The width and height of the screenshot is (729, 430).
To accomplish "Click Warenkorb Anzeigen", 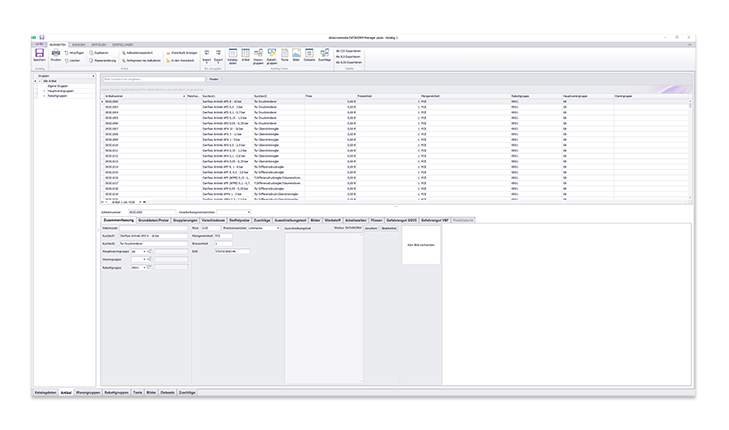I will (x=182, y=53).
